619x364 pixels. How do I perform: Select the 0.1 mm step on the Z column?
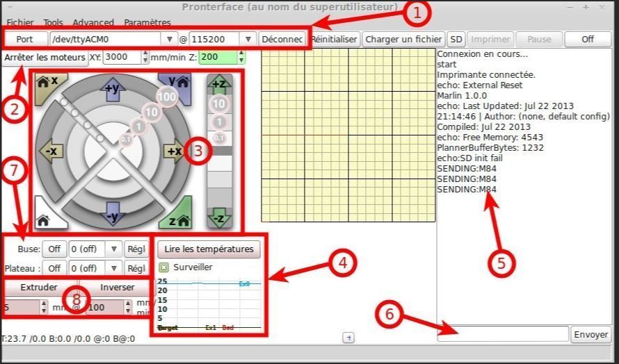click(219, 138)
